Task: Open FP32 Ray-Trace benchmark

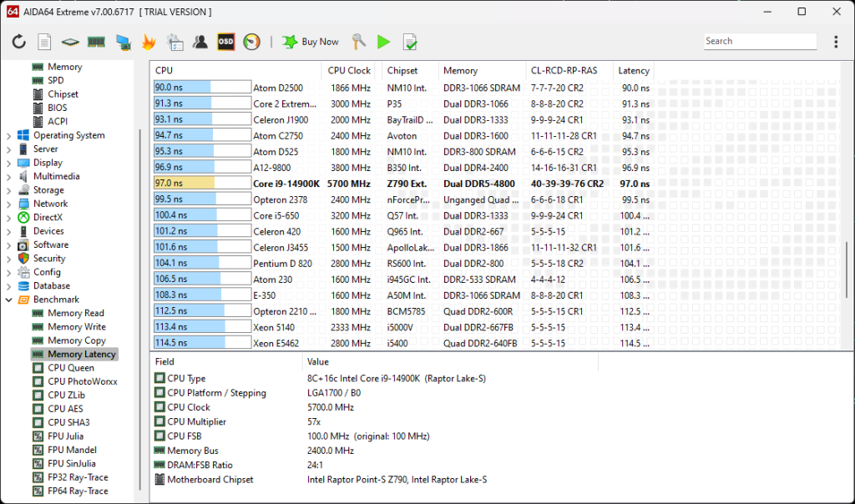Action: 78,476
